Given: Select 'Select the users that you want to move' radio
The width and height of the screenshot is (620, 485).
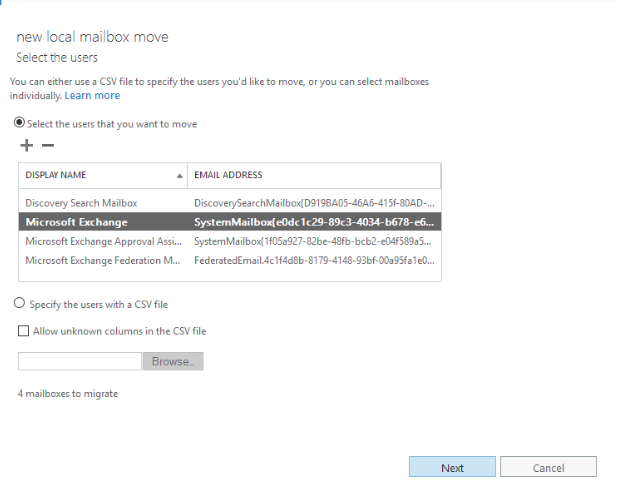Looking at the screenshot, I should [19, 123].
